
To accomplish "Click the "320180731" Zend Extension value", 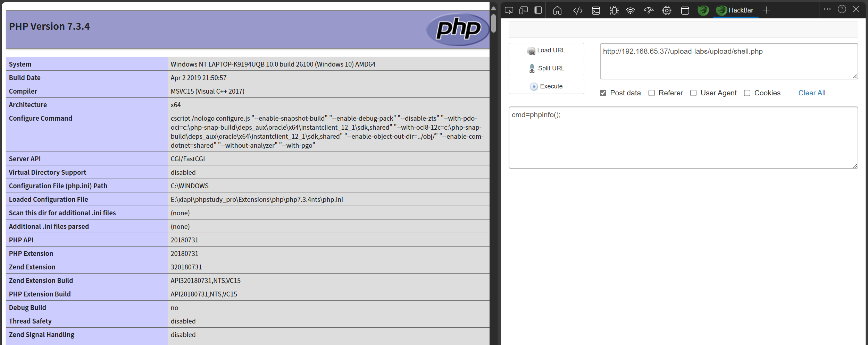I will pyautogui.click(x=186, y=267).
